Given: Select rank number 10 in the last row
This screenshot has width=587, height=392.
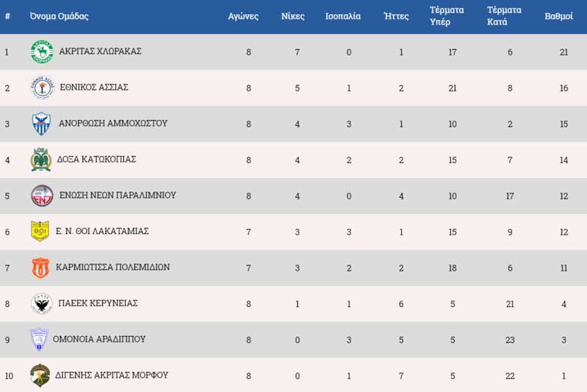Looking at the screenshot, I should [9, 376].
